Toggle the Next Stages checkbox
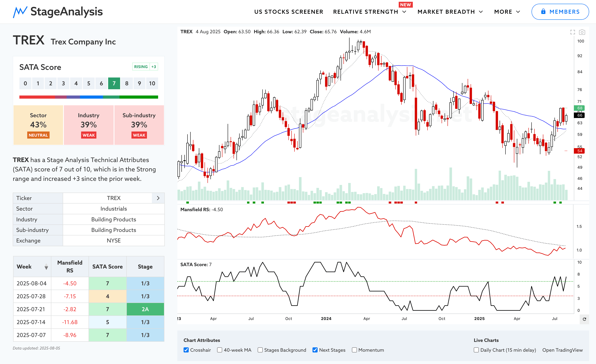Image resolution: width=596 pixels, height=364 pixels. (315, 350)
